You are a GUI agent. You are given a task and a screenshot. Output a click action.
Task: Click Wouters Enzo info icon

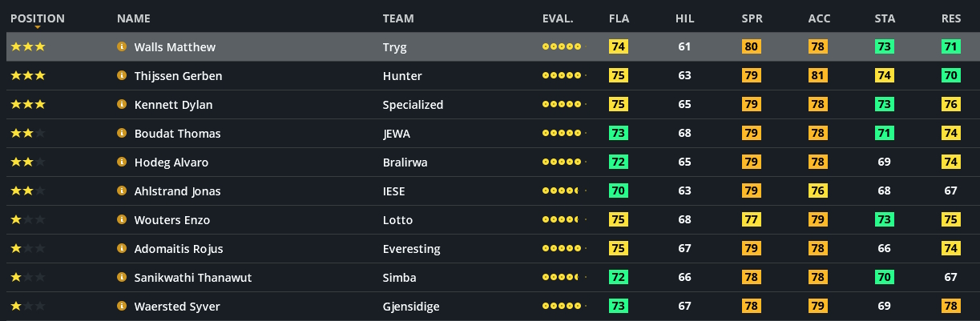pos(122,220)
